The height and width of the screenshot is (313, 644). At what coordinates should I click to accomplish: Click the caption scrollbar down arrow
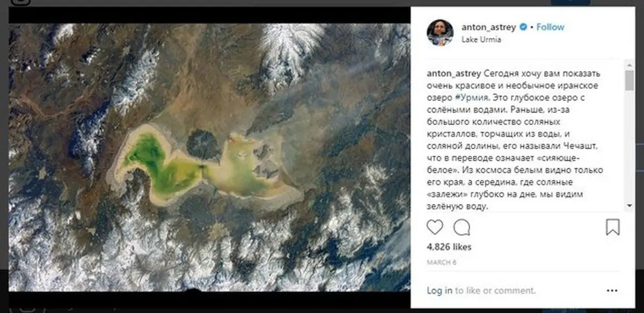[x=629, y=206]
